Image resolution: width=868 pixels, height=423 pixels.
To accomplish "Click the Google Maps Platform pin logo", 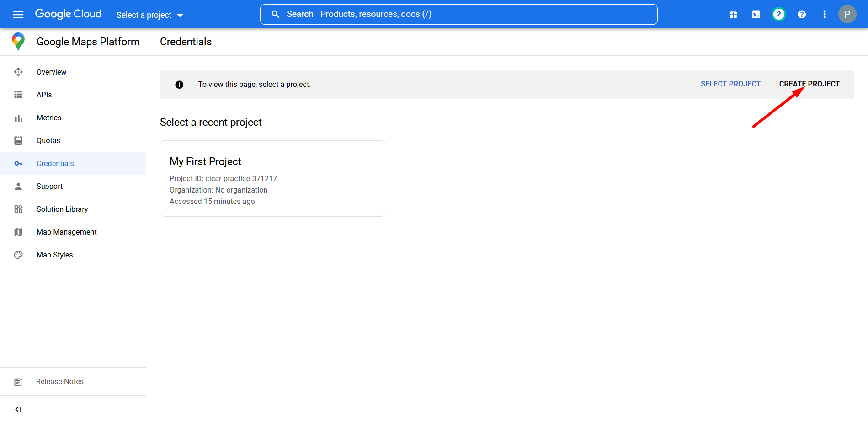I will (x=18, y=42).
